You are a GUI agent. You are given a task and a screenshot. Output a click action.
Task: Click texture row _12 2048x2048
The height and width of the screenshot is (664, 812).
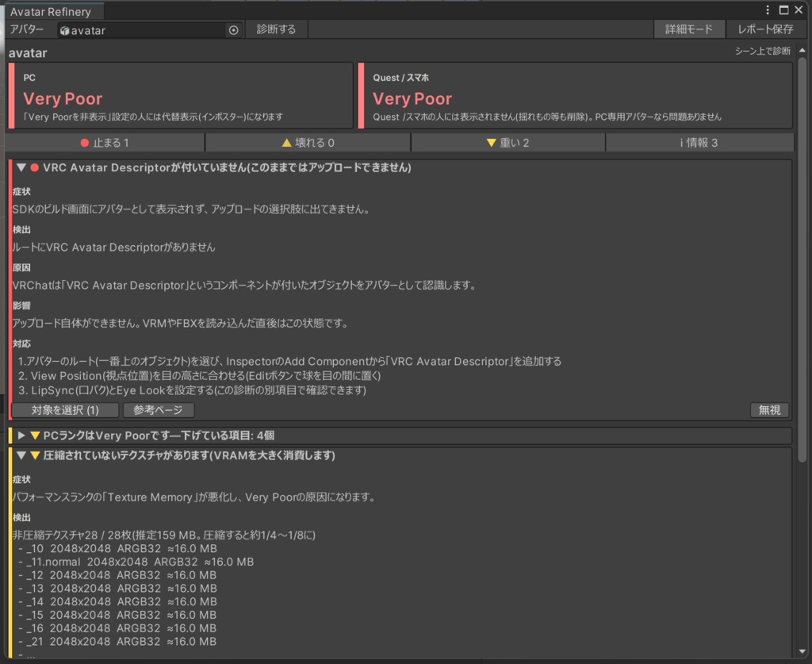pos(117,575)
